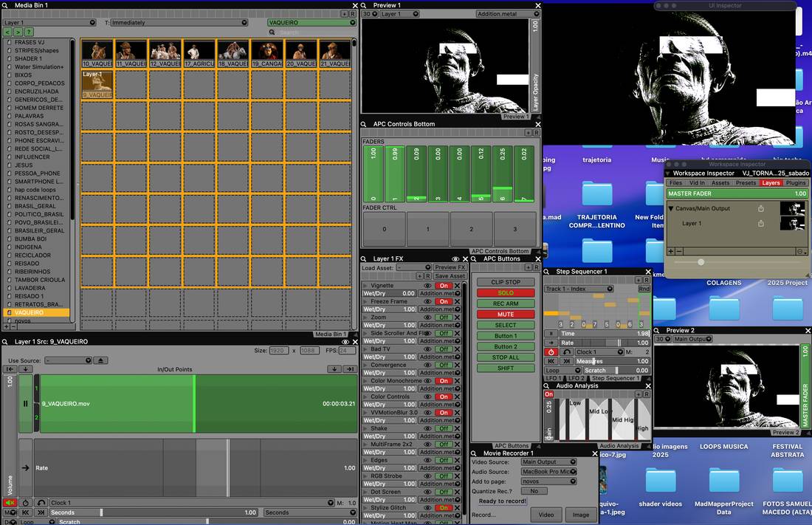
Task: Toggle Quantize Rec No button
Action: (x=534, y=491)
